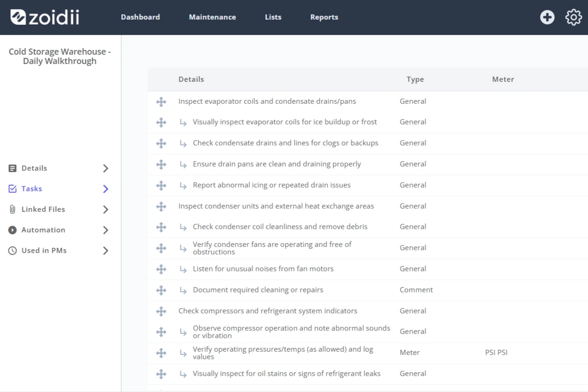Select subtask Report abnormal icing or repeated drain issues
Image resolution: width=588 pixels, height=392 pixels.
coord(272,185)
